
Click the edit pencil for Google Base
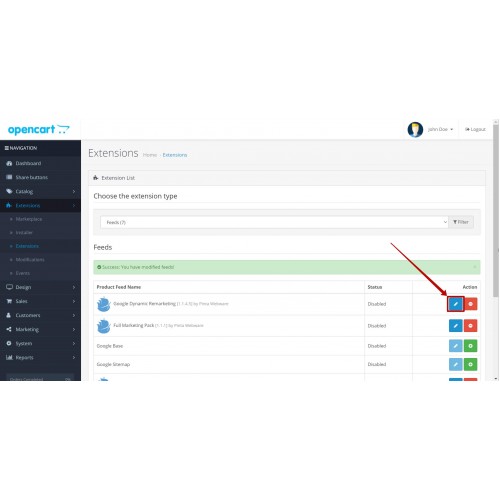(455, 346)
